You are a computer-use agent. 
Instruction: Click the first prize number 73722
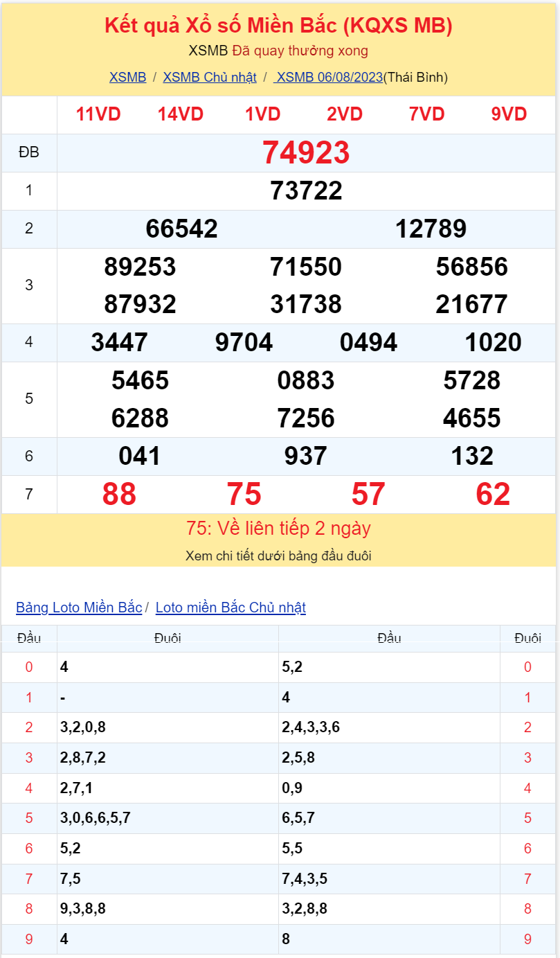(x=306, y=190)
